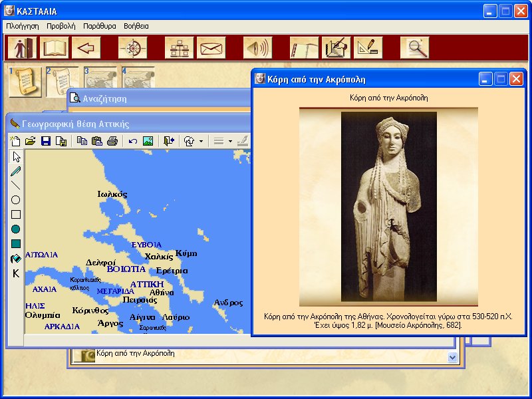
Task: Click the save as copy icon
Action: click(x=61, y=141)
